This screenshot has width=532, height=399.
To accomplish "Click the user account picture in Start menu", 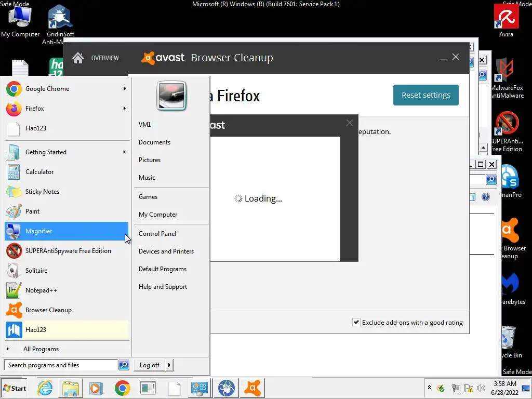I will tap(171, 96).
